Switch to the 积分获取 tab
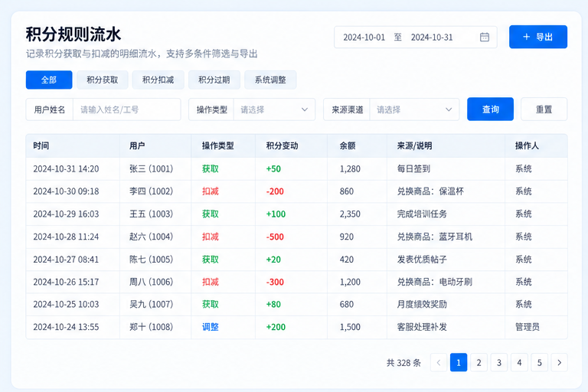The image size is (588, 392). coord(103,80)
